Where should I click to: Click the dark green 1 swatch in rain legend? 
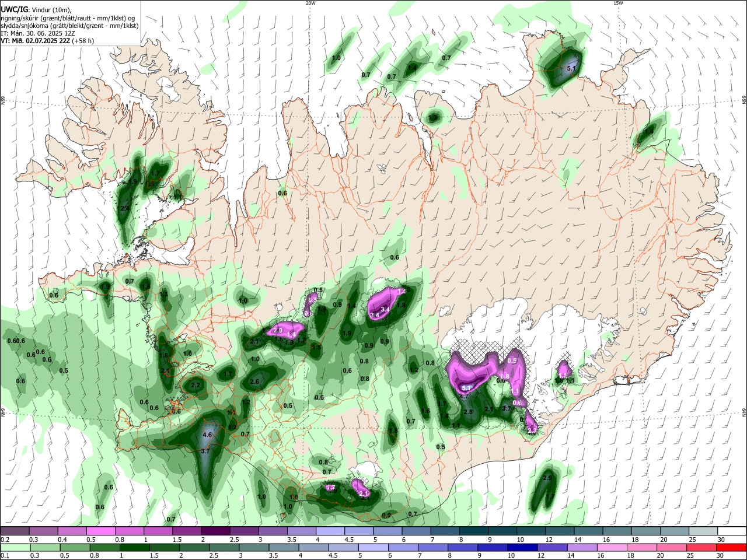pos(135,547)
